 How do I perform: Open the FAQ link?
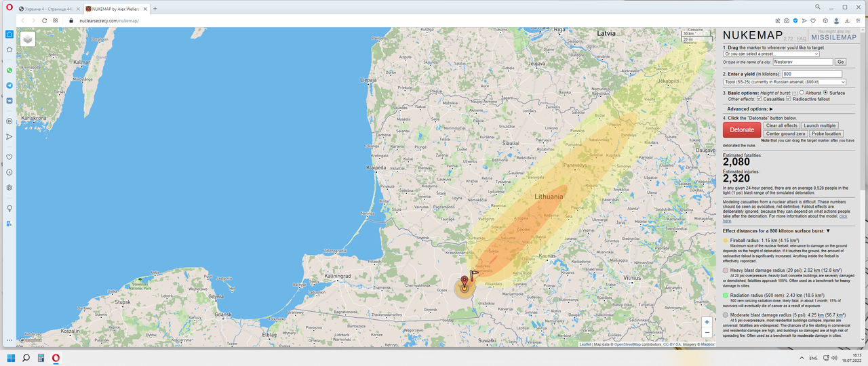(x=801, y=40)
